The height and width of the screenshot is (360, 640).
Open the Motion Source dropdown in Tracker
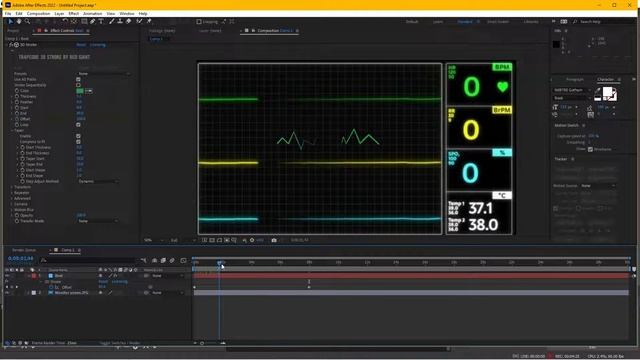[598, 186]
